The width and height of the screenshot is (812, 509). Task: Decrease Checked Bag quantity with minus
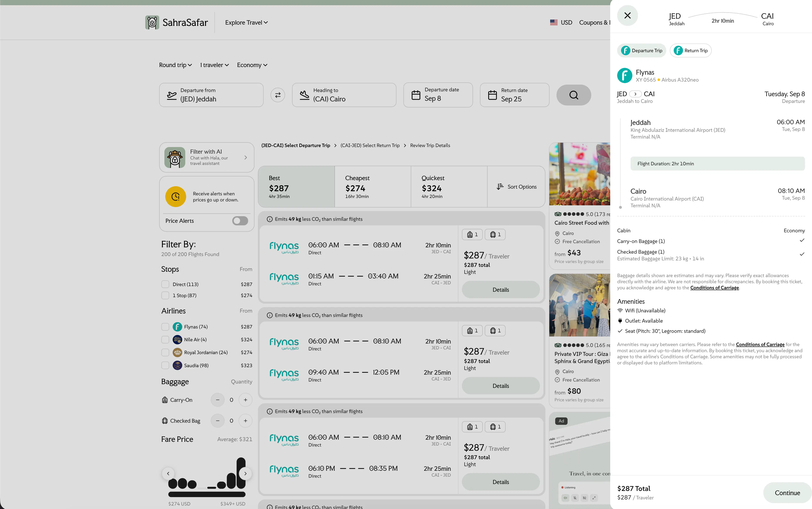click(217, 421)
